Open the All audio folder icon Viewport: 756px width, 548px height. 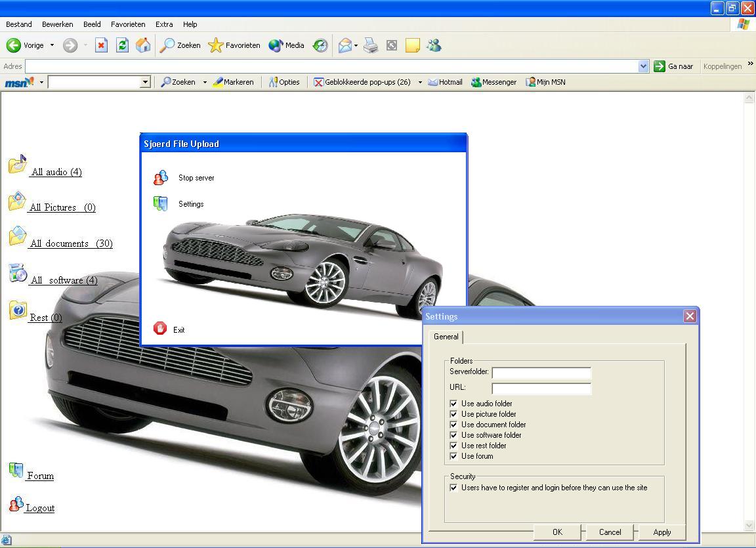tap(18, 165)
